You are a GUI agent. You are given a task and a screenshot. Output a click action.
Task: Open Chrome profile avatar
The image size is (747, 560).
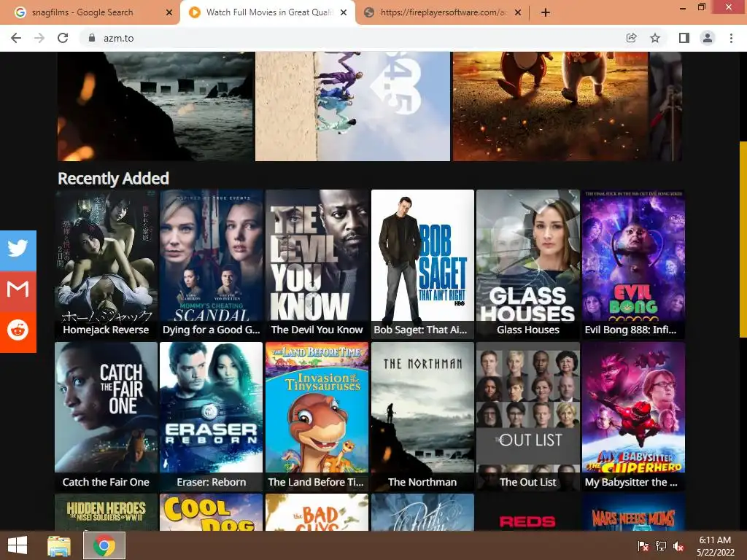pos(708,38)
